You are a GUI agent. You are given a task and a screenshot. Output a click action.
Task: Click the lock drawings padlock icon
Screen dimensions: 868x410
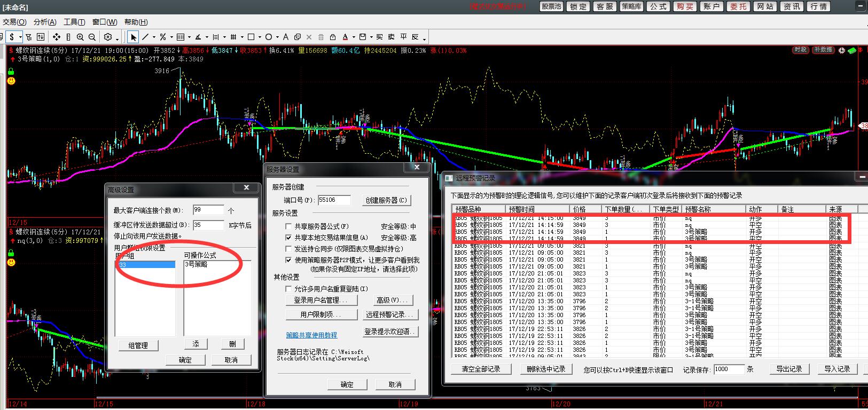(333, 37)
